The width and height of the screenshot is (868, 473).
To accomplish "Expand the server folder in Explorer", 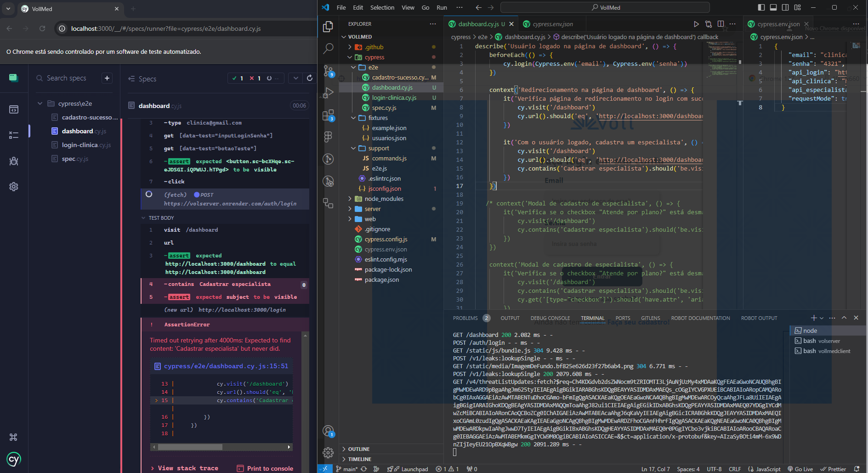I will click(350, 209).
